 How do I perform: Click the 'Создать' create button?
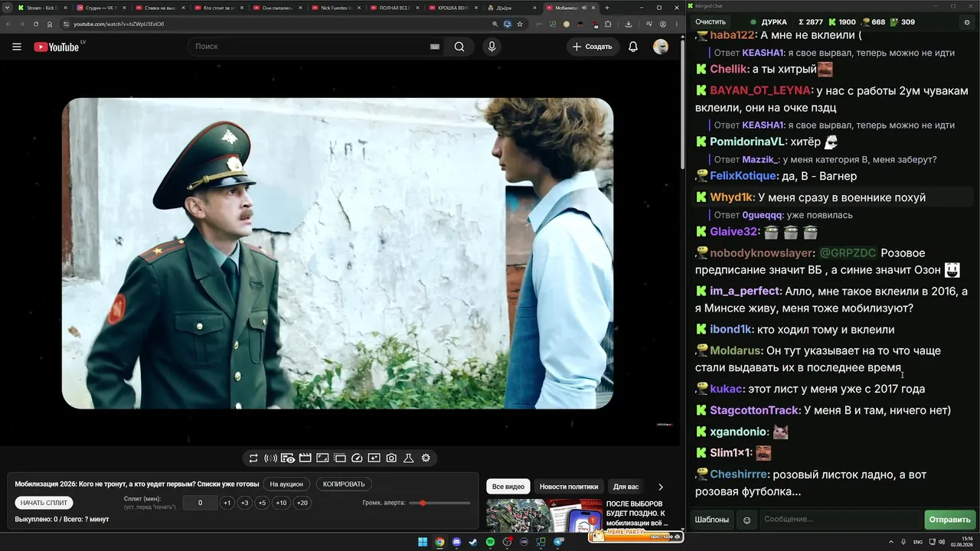[593, 47]
